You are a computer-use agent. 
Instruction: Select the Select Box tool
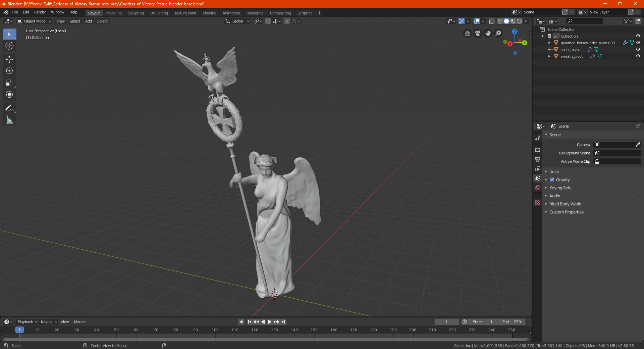coord(9,34)
